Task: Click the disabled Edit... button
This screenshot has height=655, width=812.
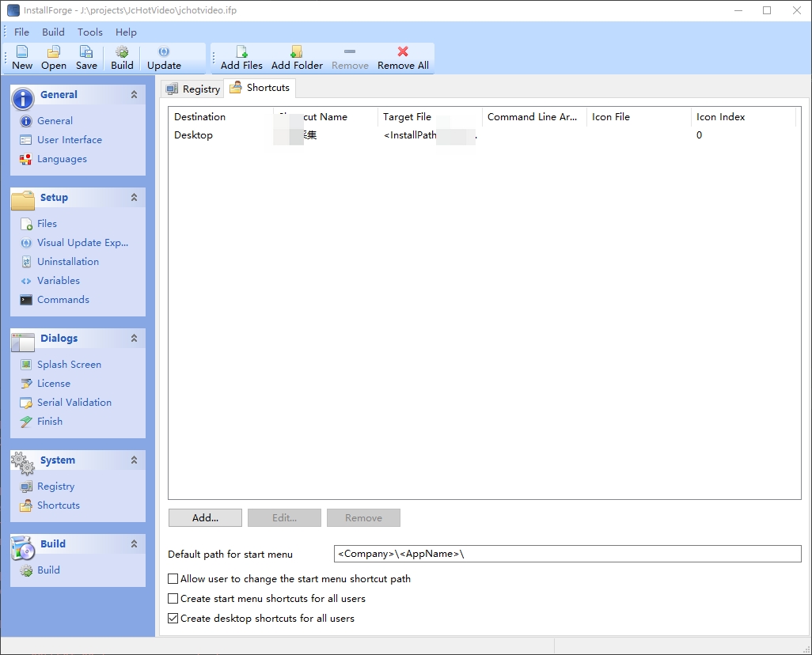Action: click(x=284, y=518)
